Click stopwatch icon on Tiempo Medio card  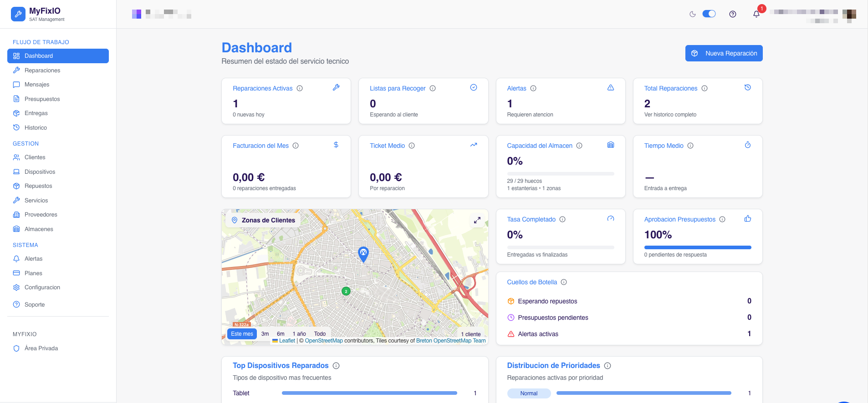tap(748, 145)
